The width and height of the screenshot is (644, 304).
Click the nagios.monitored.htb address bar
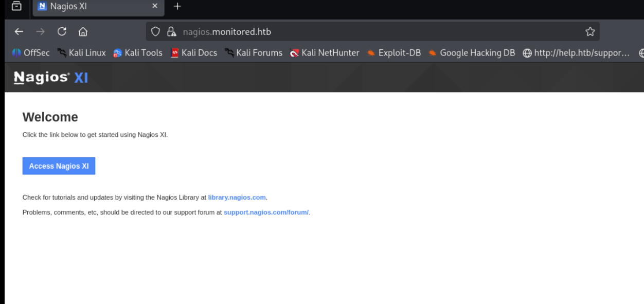(360, 32)
